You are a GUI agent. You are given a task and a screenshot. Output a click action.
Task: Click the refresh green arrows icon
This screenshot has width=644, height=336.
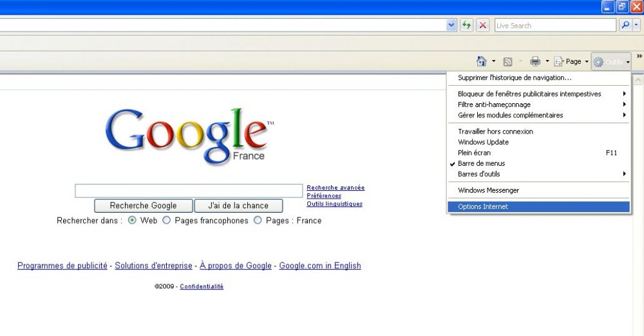[466, 25]
